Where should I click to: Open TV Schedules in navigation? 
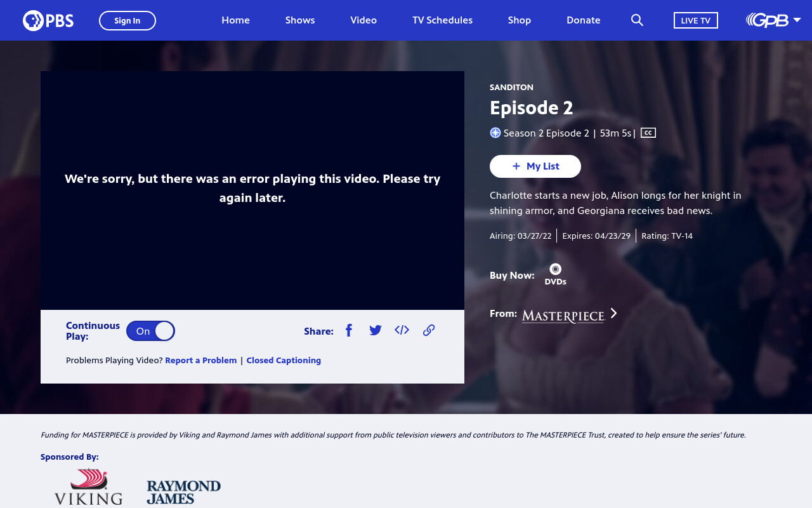pyautogui.click(x=442, y=20)
